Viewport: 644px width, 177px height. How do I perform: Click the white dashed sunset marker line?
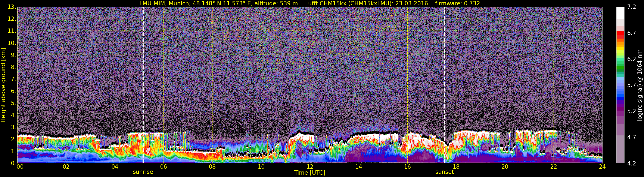tap(445, 85)
